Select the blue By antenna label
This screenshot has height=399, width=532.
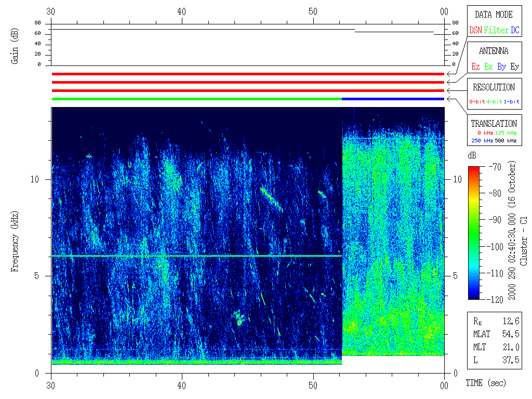click(x=501, y=67)
